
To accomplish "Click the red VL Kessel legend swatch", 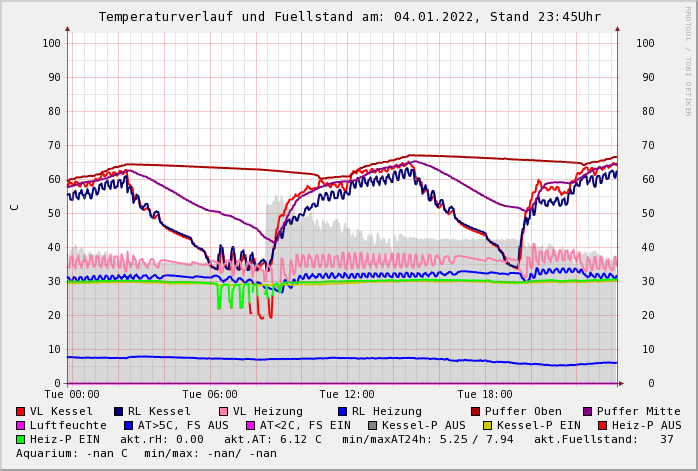I will [x=20, y=411].
